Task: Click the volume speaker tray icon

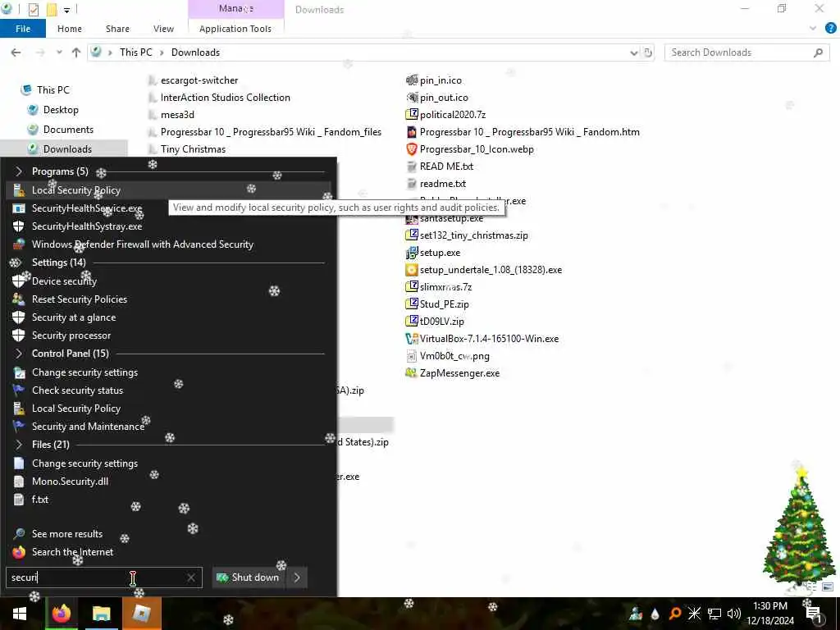Action: 734,614
